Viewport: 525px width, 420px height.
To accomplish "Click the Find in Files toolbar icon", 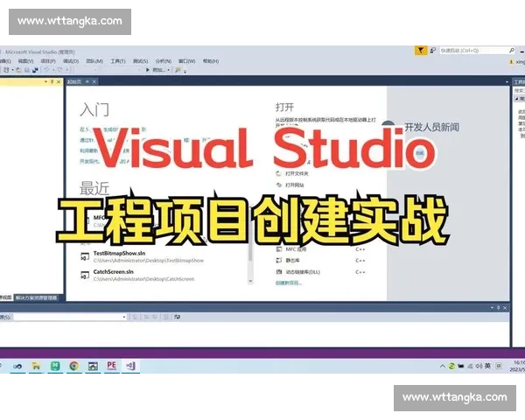I will point(178,70).
